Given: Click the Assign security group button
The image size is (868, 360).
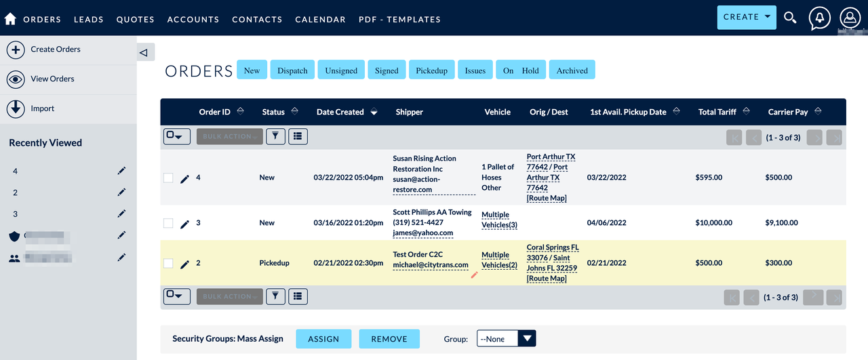Looking at the screenshot, I should 323,339.
